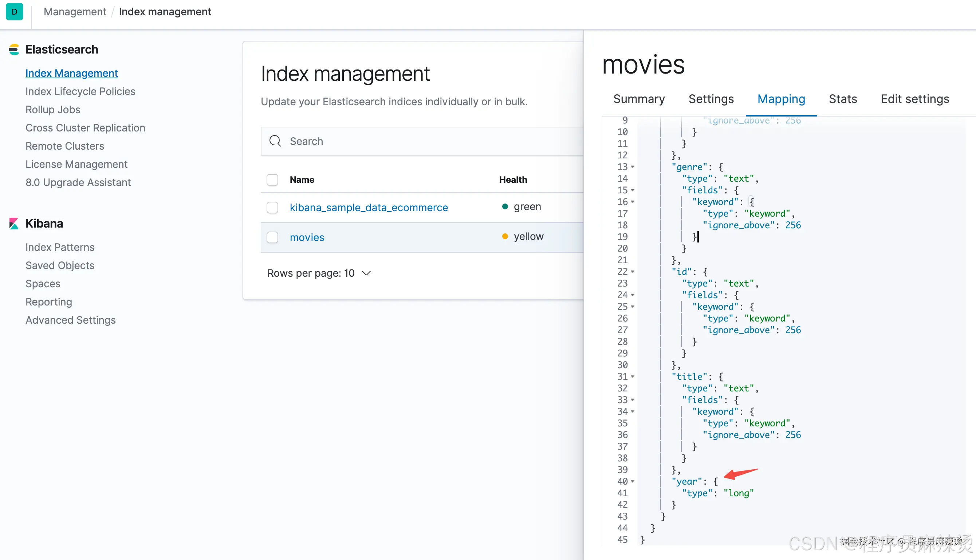Click the green D space avatar icon
Viewport: 976px width, 560px height.
[x=15, y=12]
